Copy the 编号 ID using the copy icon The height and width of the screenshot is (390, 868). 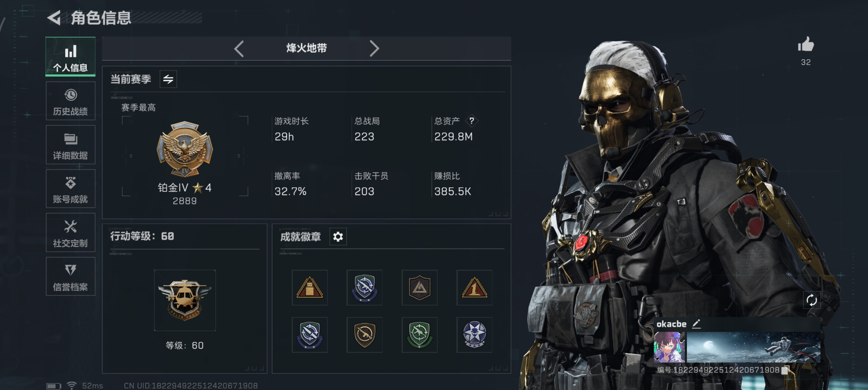coord(785,370)
